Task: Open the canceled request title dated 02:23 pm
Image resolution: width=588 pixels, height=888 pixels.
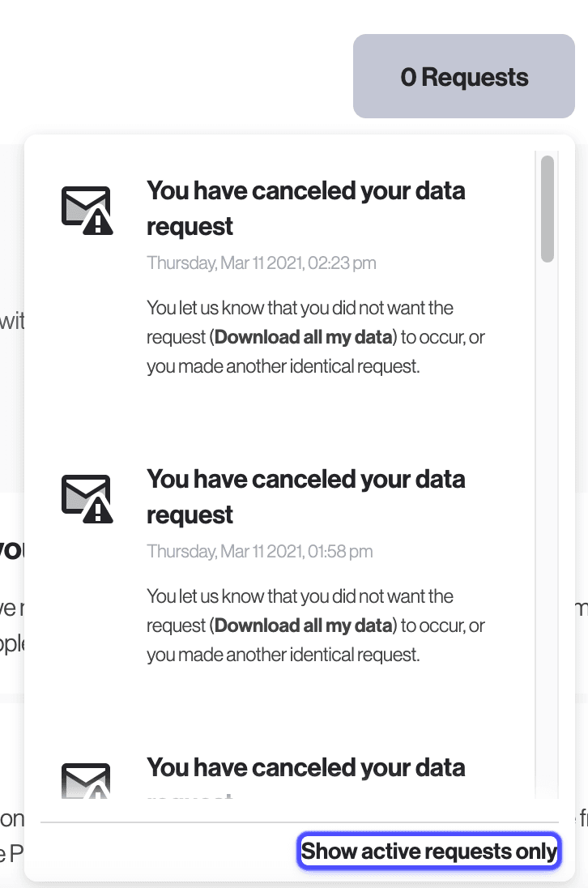Action: pyautogui.click(x=305, y=208)
